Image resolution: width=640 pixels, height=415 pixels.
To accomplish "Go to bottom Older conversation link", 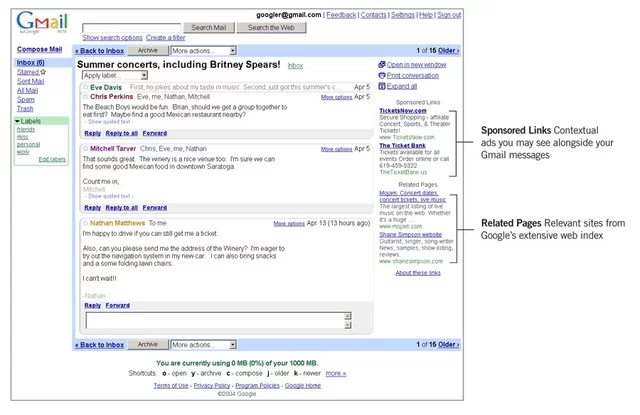I will (449, 344).
